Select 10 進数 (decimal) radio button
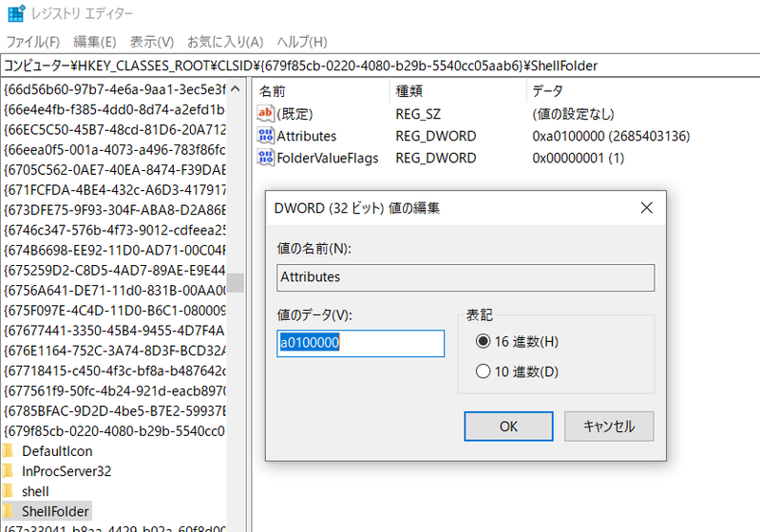Viewport: 760px width, 532px height. [x=484, y=371]
